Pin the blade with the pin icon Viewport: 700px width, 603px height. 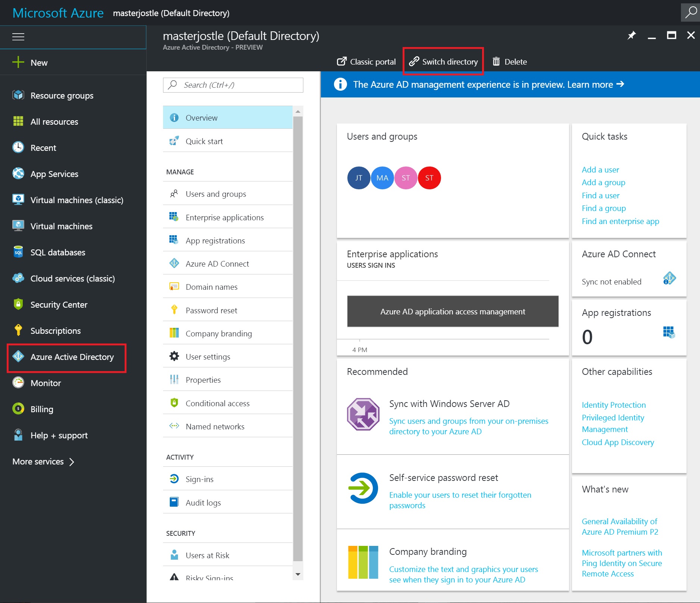pos(631,35)
